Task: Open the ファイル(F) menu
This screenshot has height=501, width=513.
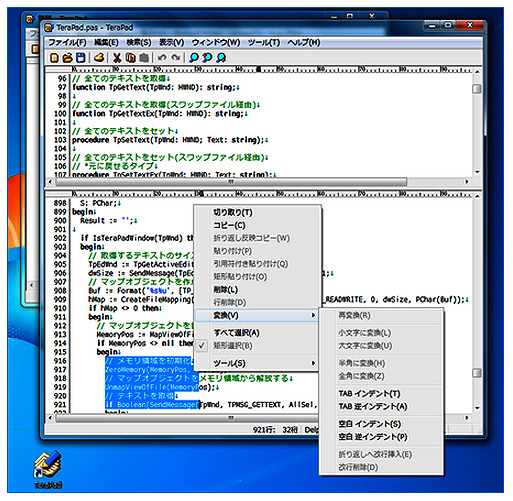Action: [67, 43]
